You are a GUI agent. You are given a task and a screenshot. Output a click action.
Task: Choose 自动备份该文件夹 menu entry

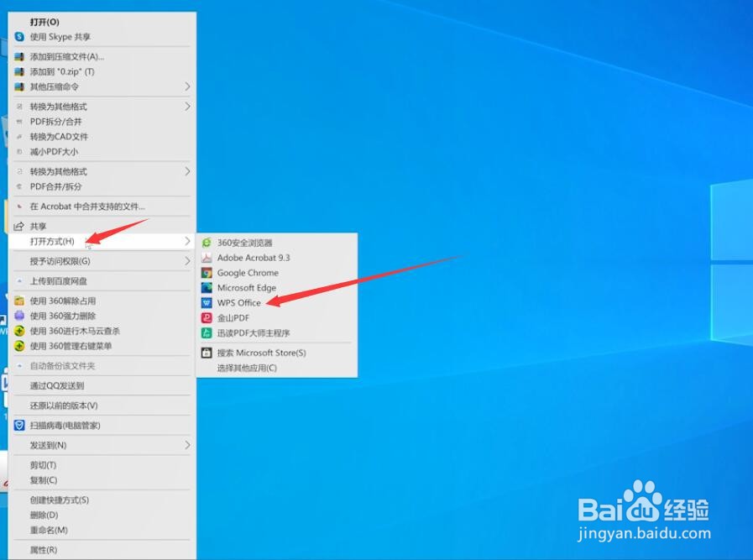pyautogui.click(x=102, y=366)
